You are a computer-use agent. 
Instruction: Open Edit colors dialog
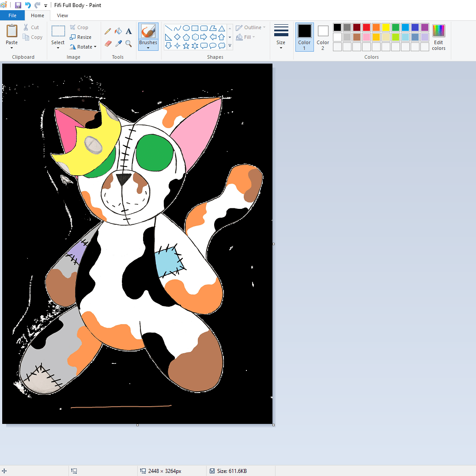coord(438,37)
